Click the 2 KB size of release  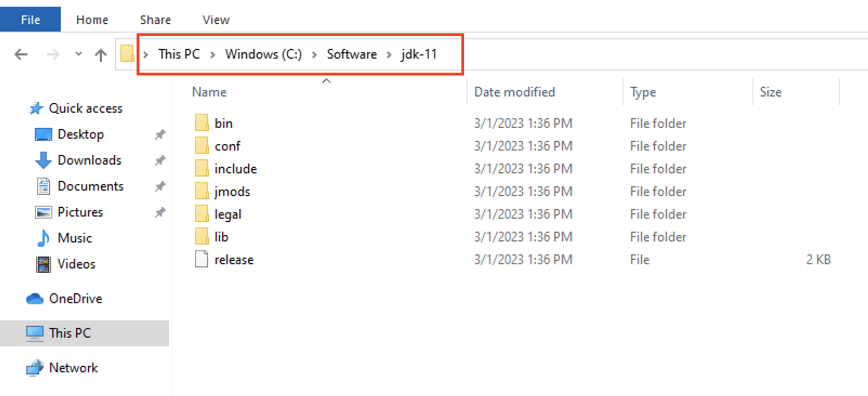[x=818, y=260]
